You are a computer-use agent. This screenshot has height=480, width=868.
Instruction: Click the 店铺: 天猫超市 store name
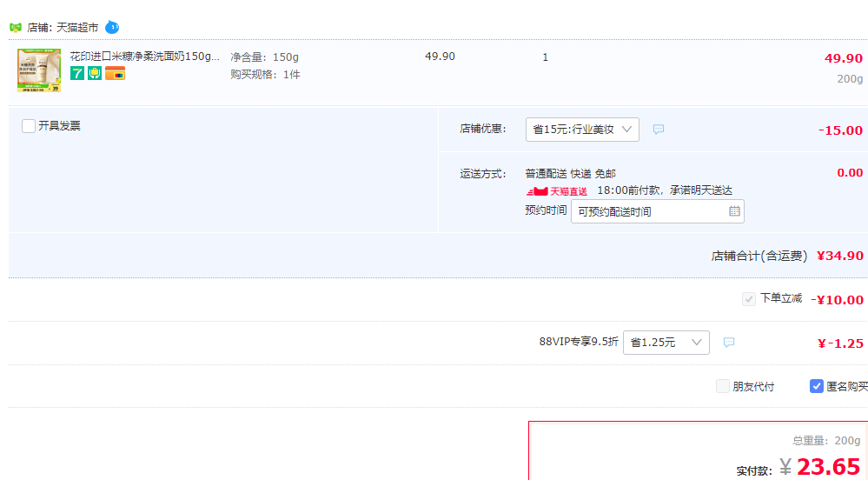click(x=63, y=27)
